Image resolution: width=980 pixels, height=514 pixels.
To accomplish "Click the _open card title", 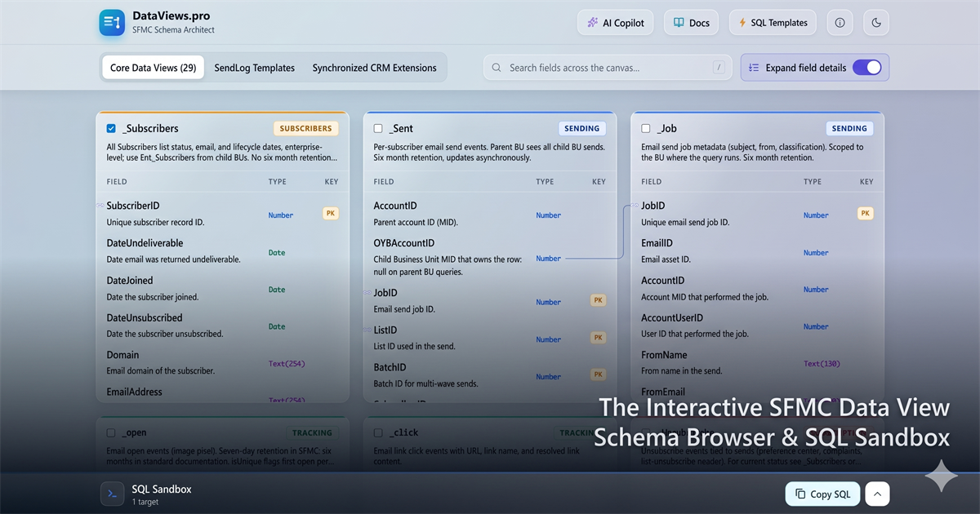I will pos(134,432).
